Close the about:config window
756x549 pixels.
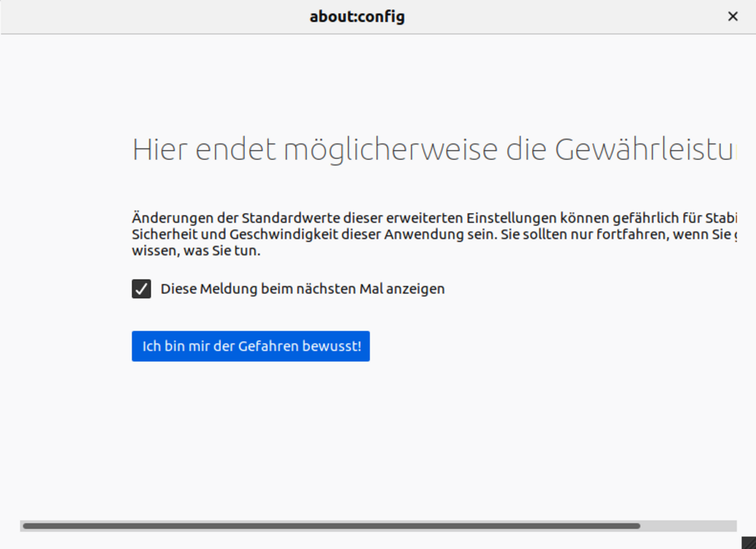733,17
